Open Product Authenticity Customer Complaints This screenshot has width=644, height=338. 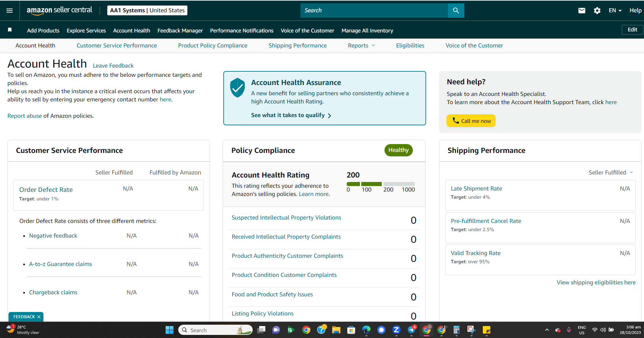[x=288, y=256]
